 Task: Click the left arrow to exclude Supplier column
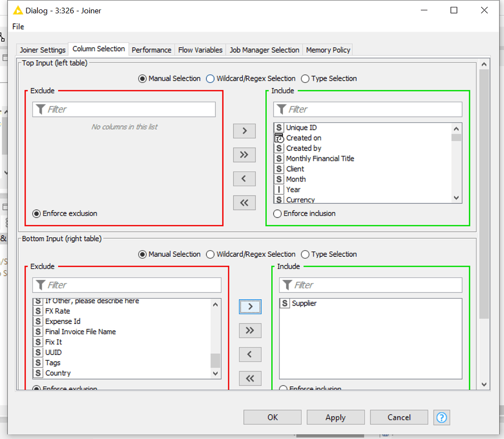[x=250, y=354]
